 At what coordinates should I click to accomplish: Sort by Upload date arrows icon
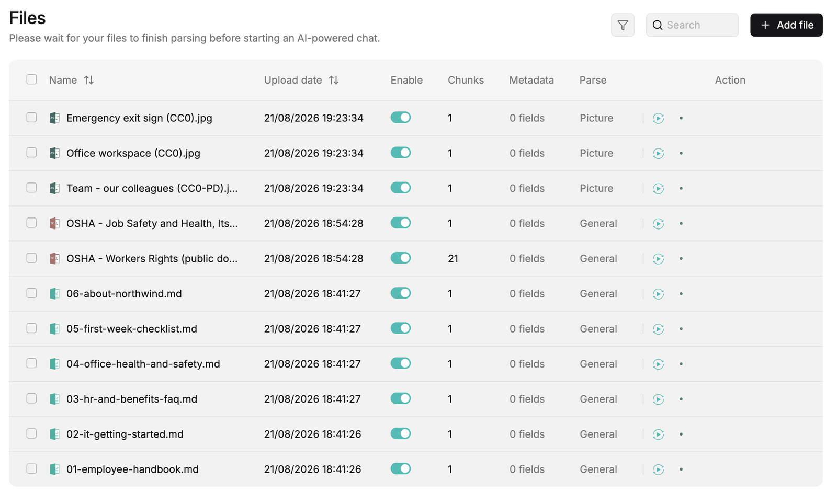(334, 80)
